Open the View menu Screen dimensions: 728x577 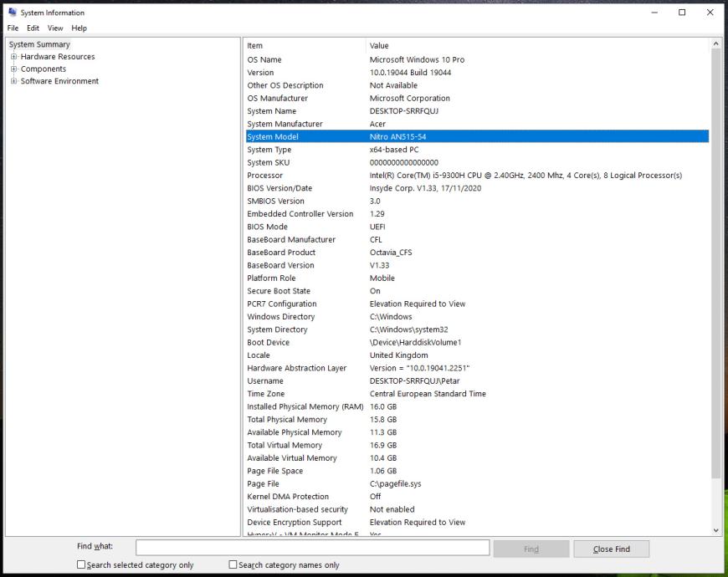click(55, 28)
